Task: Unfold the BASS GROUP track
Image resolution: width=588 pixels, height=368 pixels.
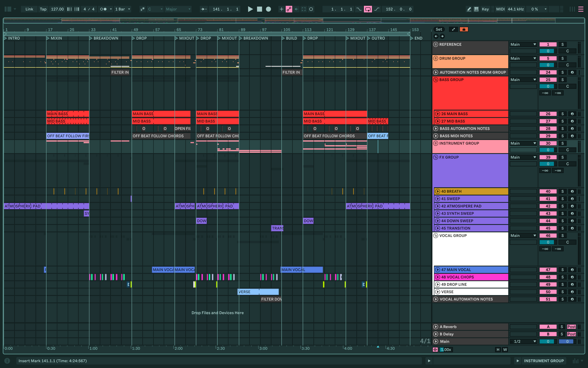Action: pos(435,80)
